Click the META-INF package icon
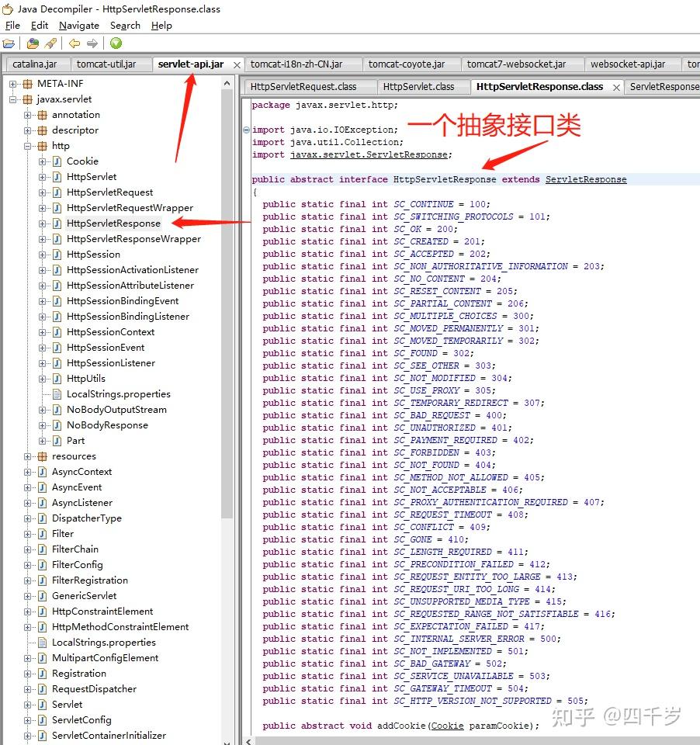Screen dimensions: 700x745 pyautogui.click(x=28, y=84)
